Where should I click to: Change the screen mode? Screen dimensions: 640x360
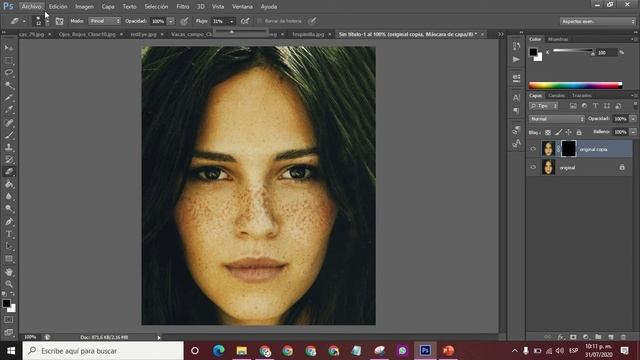[9, 332]
